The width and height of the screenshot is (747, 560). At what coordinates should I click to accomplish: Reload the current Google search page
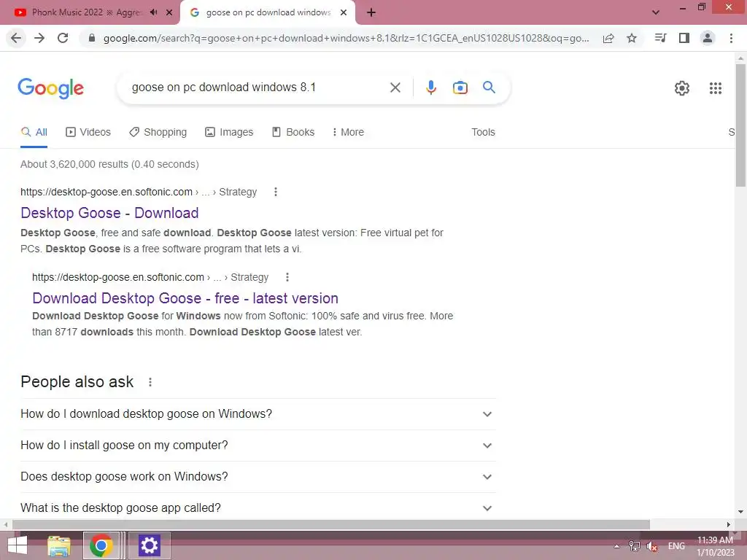coord(63,38)
